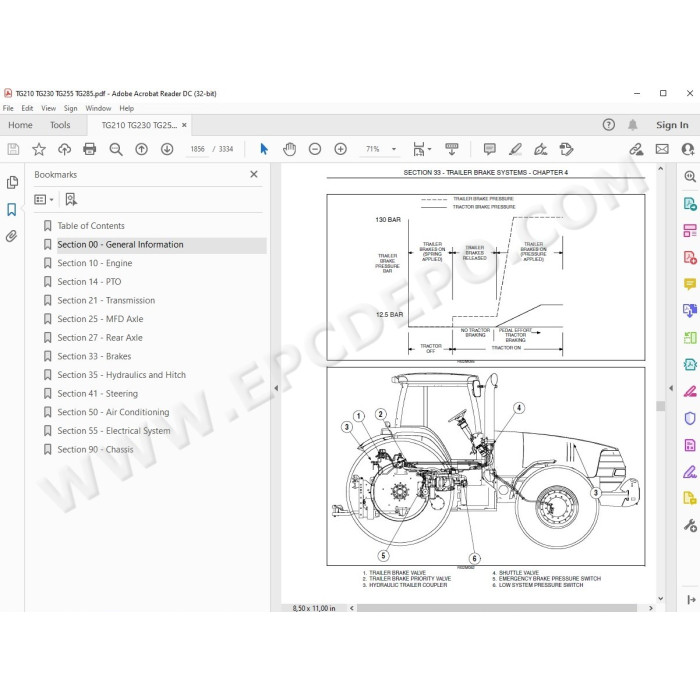Click the vertical scrollbar thumb
Viewport: 700px width, 700px height.
(x=660, y=405)
